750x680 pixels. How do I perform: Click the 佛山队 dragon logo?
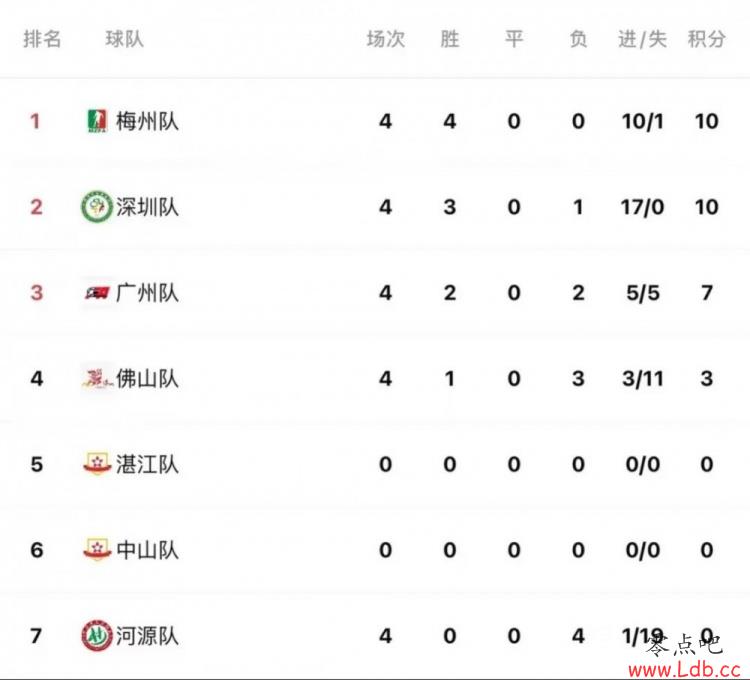pos(98,379)
